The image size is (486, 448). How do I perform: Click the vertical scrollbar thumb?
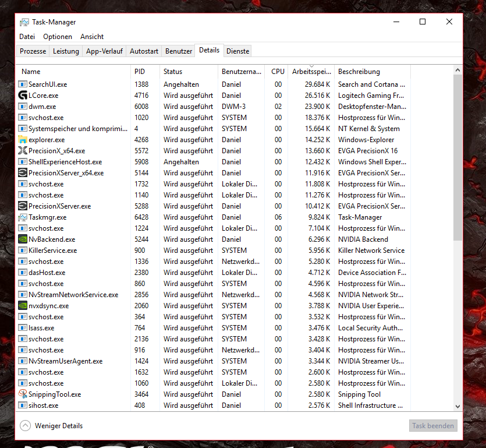[x=458, y=157]
